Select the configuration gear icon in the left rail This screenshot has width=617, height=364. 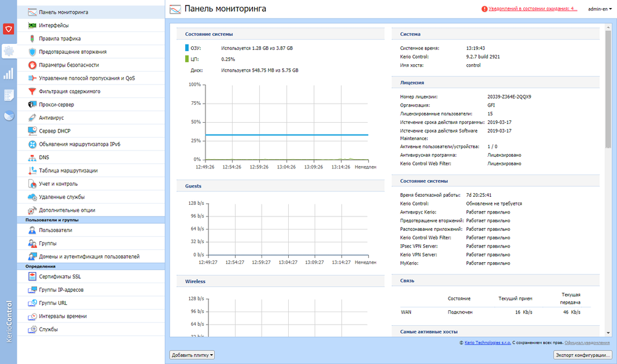pyautogui.click(x=8, y=51)
